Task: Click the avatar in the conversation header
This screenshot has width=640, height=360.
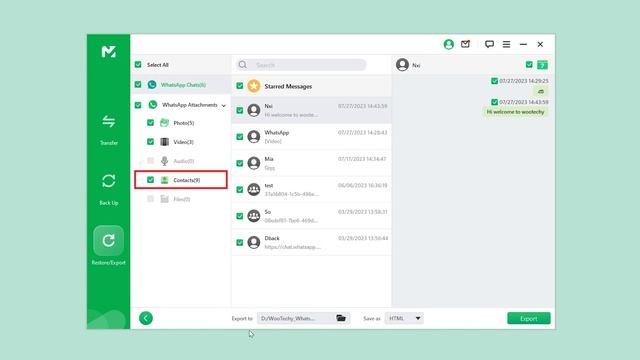Action: (402, 64)
